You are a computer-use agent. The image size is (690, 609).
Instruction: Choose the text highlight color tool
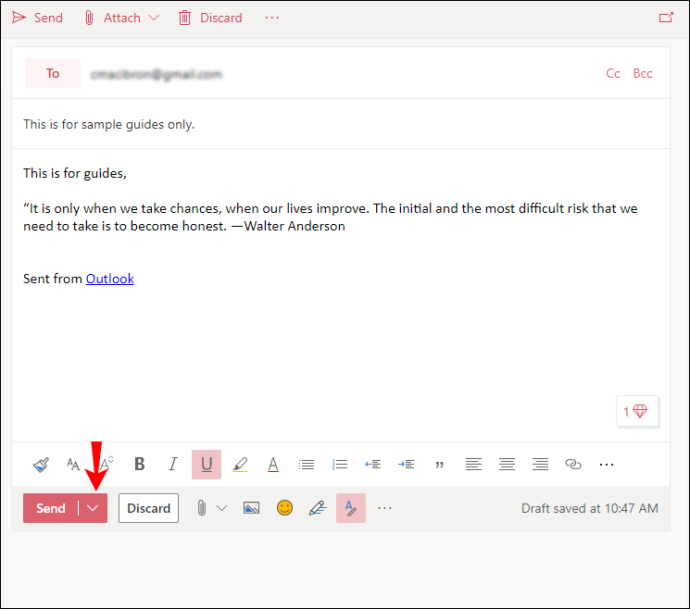[x=240, y=465]
